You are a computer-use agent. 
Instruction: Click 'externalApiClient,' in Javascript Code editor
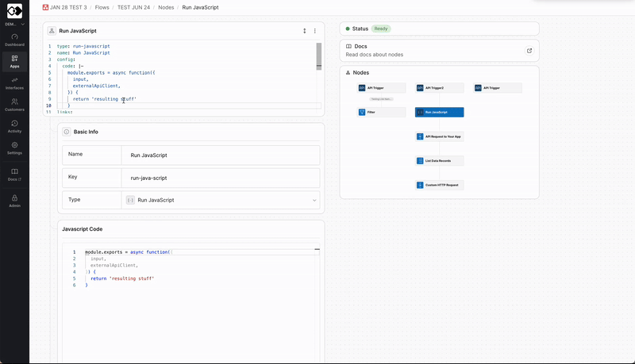coord(114,266)
